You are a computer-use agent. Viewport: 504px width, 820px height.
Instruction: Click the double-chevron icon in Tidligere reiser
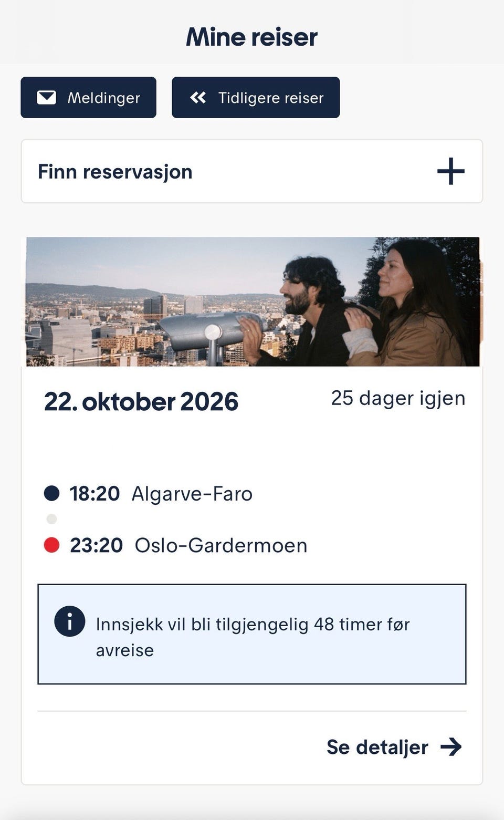pos(198,98)
